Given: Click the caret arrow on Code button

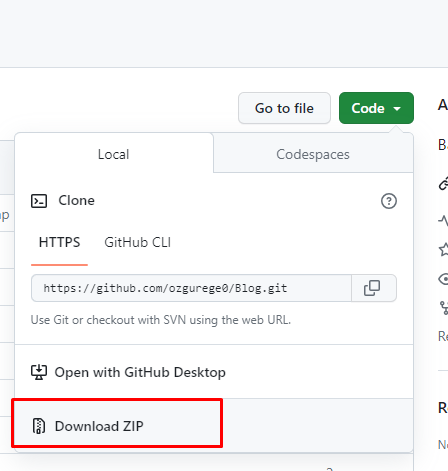Looking at the screenshot, I should tap(397, 108).
